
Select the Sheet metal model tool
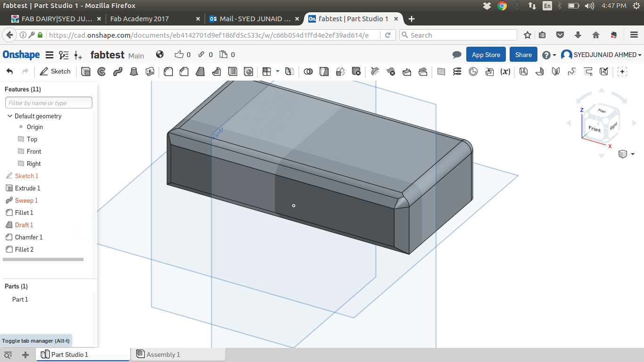coord(523,72)
